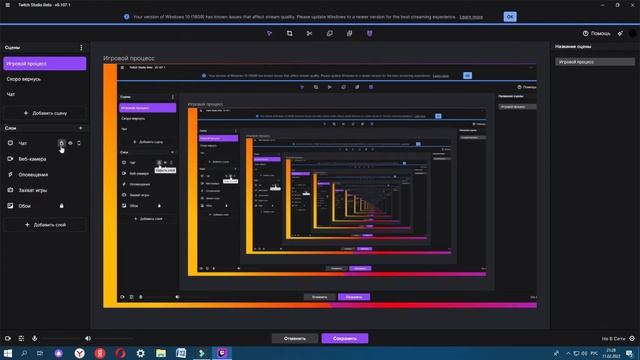Click the paste layers toolbar icon
This screenshot has height=360, width=640.
pyautogui.click(x=349, y=33)
